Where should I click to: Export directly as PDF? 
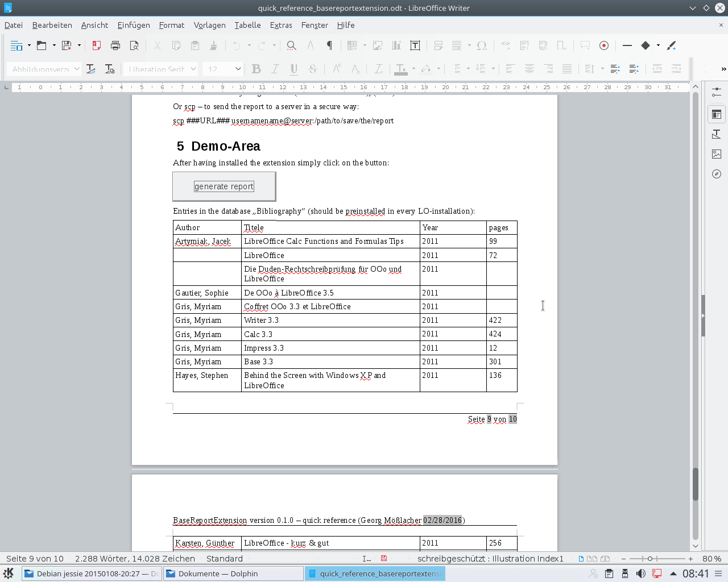point(97,45)
